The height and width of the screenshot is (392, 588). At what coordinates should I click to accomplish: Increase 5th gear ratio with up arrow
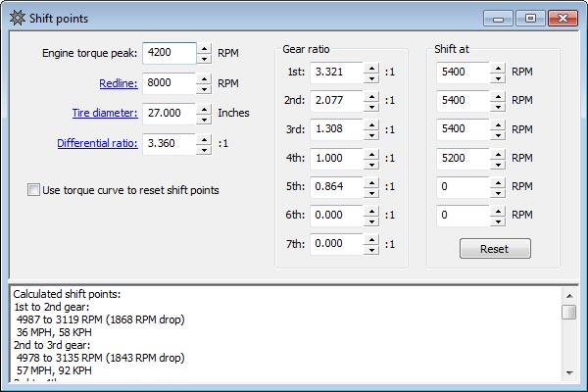371,182
